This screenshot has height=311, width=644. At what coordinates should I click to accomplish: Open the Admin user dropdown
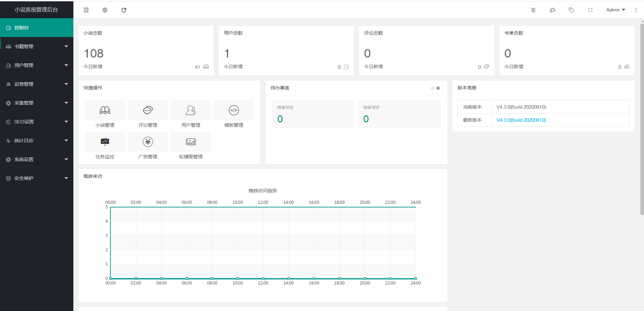615,10
